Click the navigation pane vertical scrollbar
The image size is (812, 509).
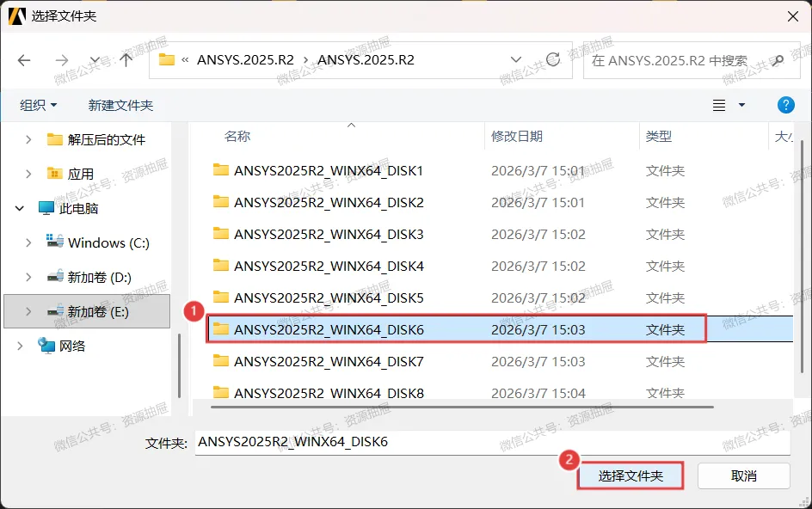[x=179, y=365]
